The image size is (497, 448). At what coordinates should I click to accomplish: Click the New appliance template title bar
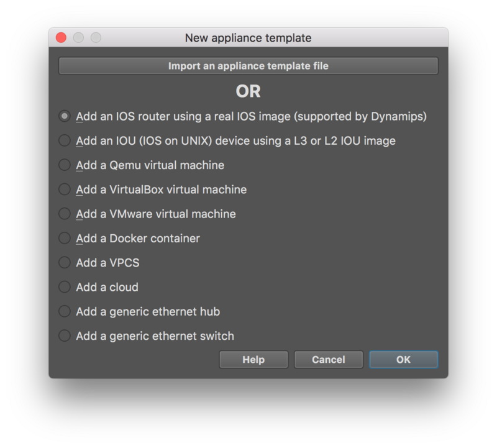(x=248, y=37)
